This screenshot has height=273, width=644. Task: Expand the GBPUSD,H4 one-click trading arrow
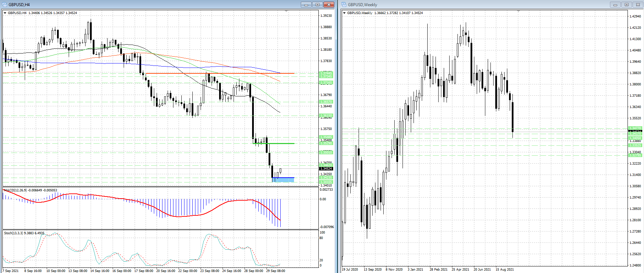coord(5,13)
